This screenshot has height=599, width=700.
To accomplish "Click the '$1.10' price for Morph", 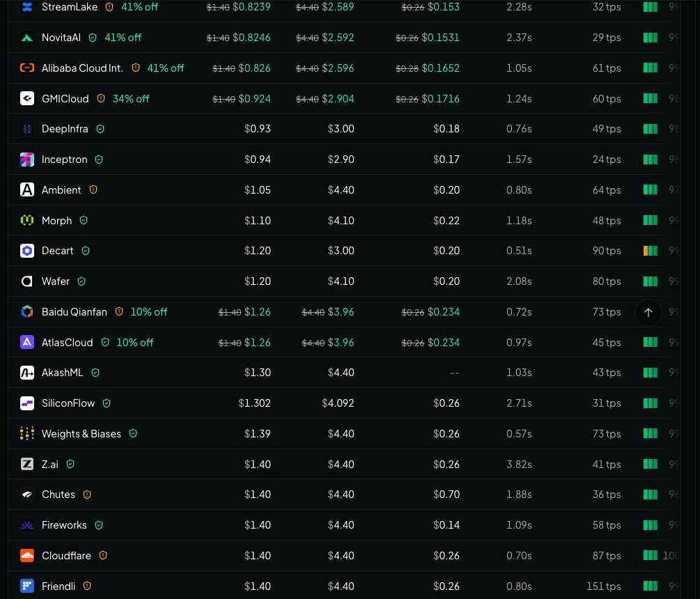I will point(258,221).
